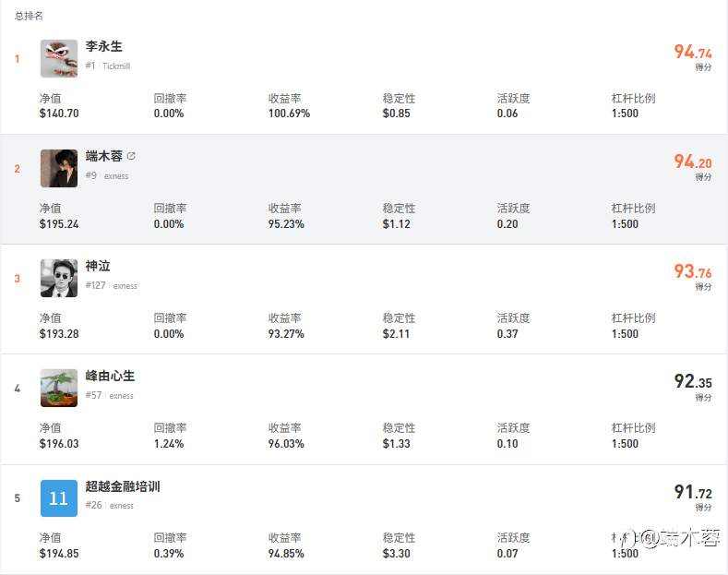Click the exness broker label under 端木蓉
Image resolution: width=728 pixels, height=575 pixels.
(116, 176)
